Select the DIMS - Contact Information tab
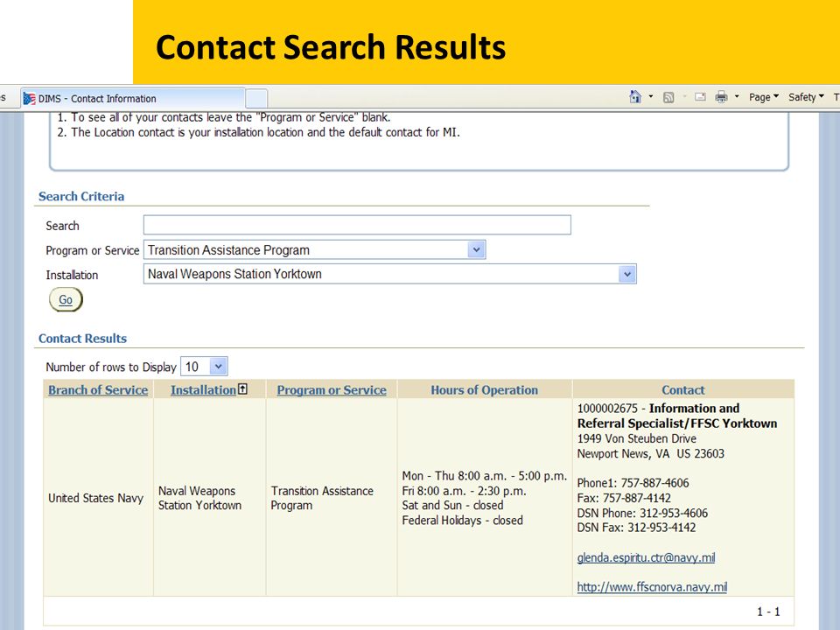Screen dimensions: 840x630 tap(133, 99)
